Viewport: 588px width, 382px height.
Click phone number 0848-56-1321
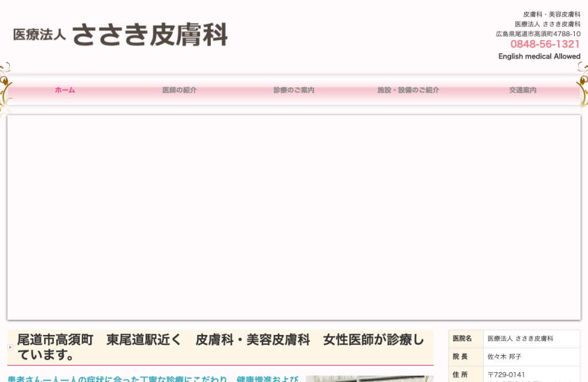[x=545, y=44]
